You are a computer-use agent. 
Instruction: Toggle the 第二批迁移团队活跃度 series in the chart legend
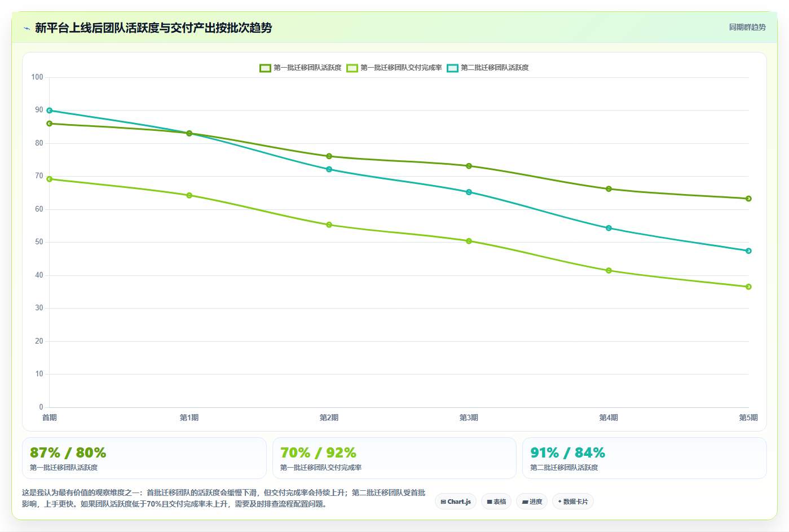click(488, 68)
